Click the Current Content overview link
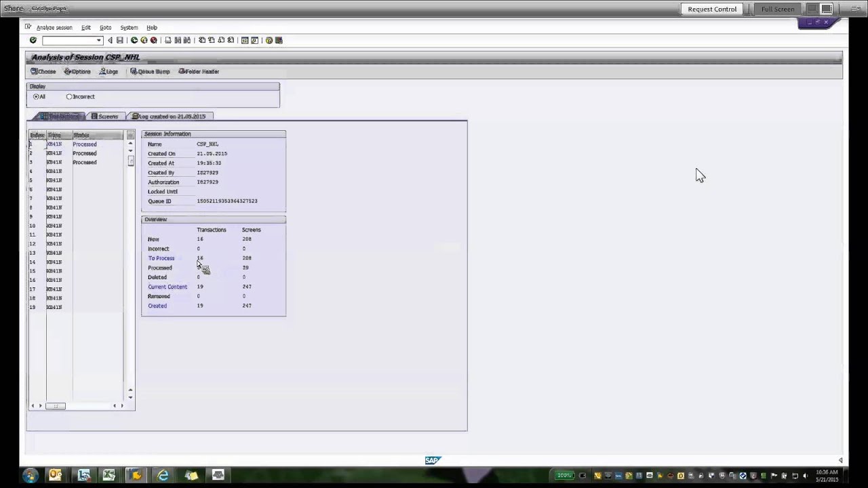868x488 pixels. pos(167,287)
